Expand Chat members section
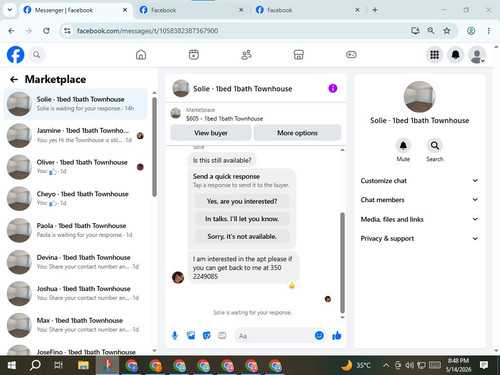Viewport: 500px width, 375px height. [x=419, y=200]
